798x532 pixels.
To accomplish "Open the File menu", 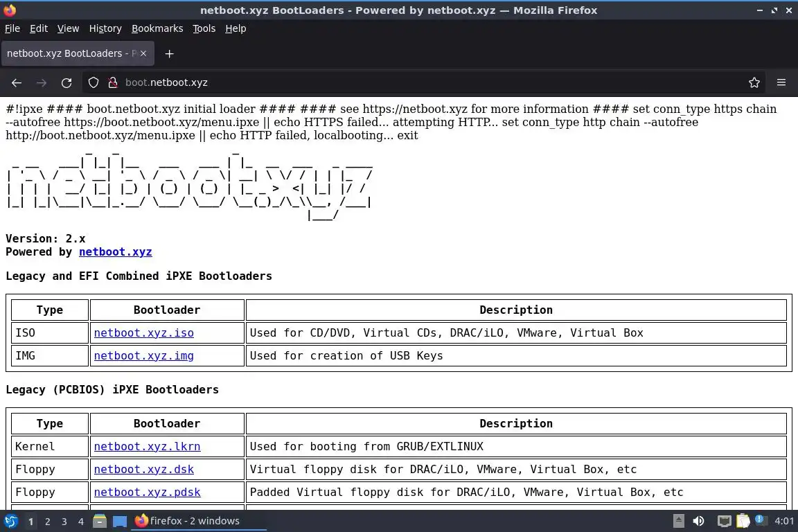I will coord(12,28).
